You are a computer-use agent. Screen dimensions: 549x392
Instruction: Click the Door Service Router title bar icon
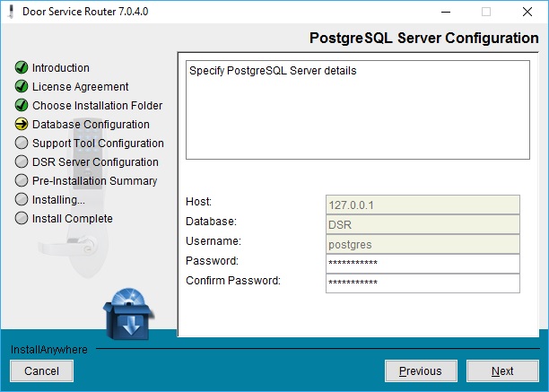pos(11,12)
